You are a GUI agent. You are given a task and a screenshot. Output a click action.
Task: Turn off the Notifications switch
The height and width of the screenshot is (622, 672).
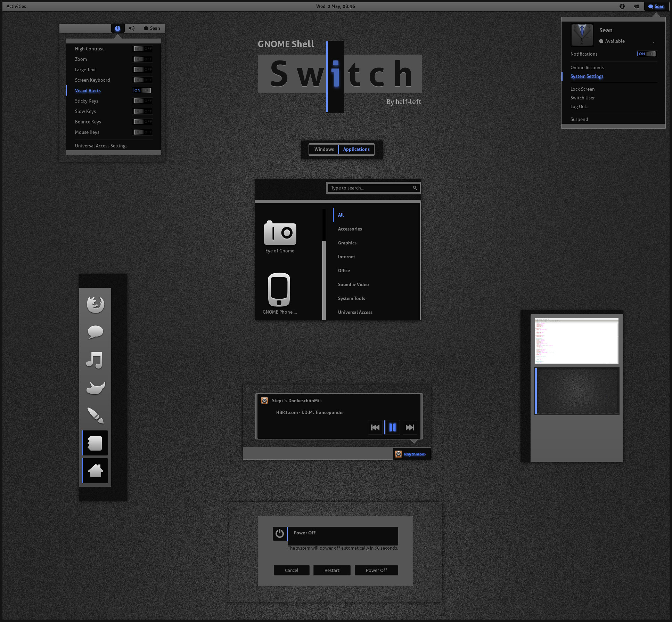click(x=647, y=54)
